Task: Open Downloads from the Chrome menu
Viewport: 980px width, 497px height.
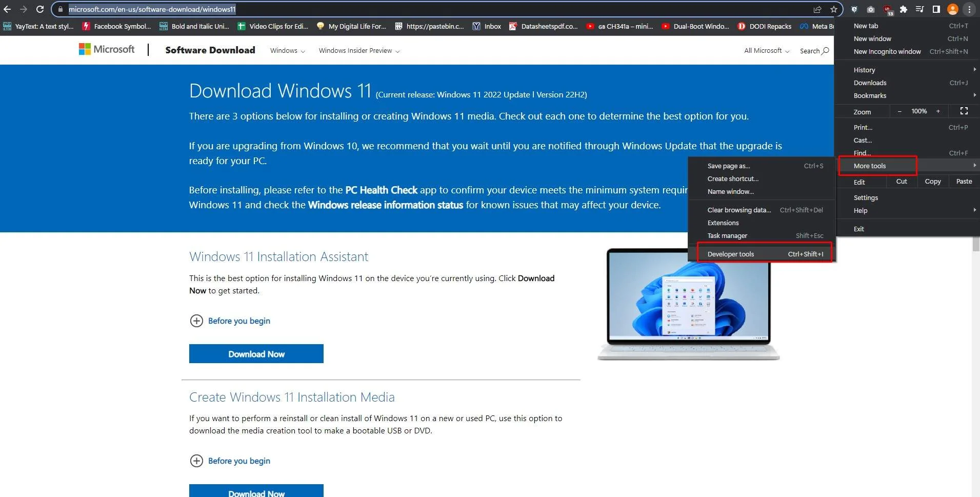Action: click(907, 83)
